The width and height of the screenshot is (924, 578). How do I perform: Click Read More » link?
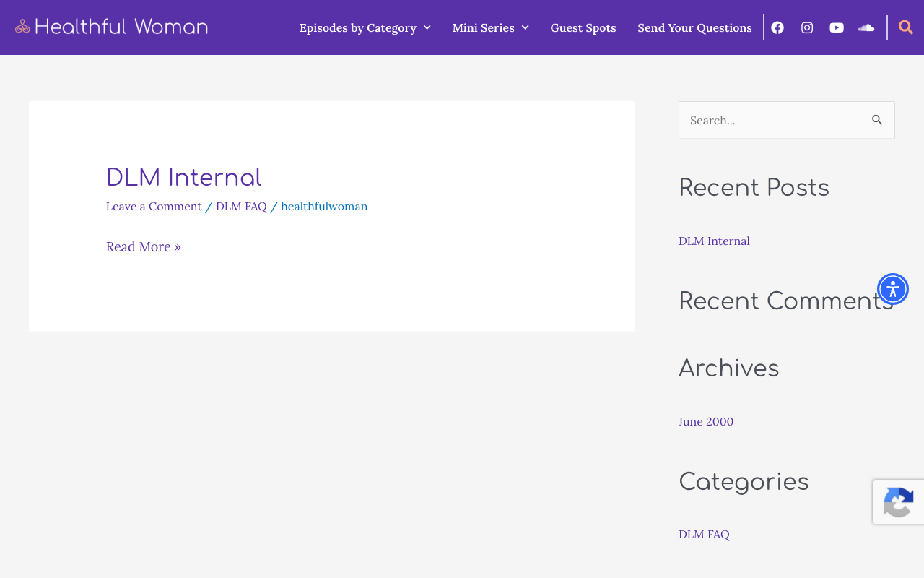[x=144, y=246]
